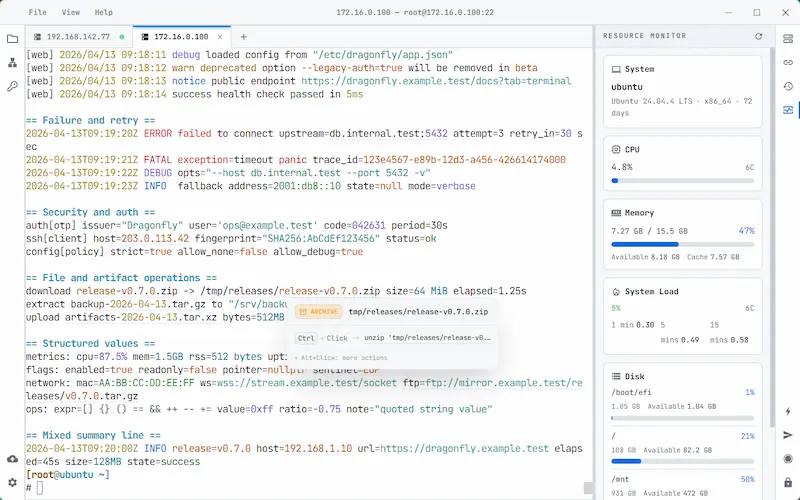The image size is (800, 500).
Task: Refresh the Resource Monitor
Action: click(x=759, y=36)
